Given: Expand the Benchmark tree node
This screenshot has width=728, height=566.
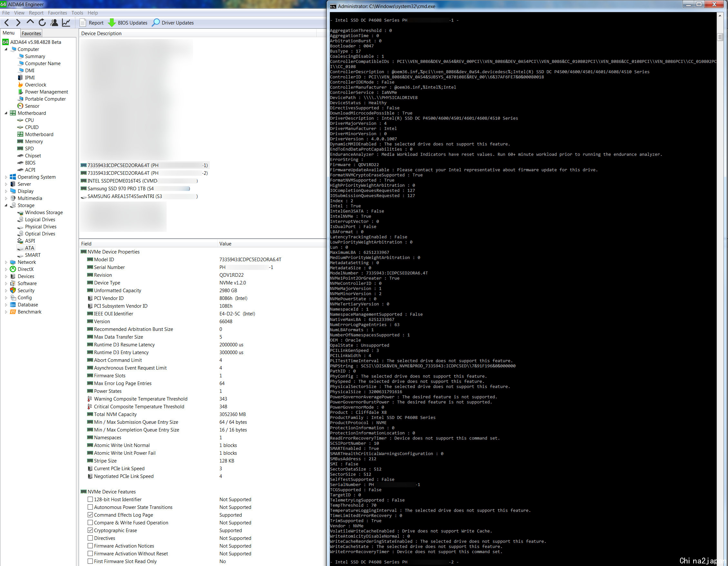Looking at the screenshot, I should [6, 312].
